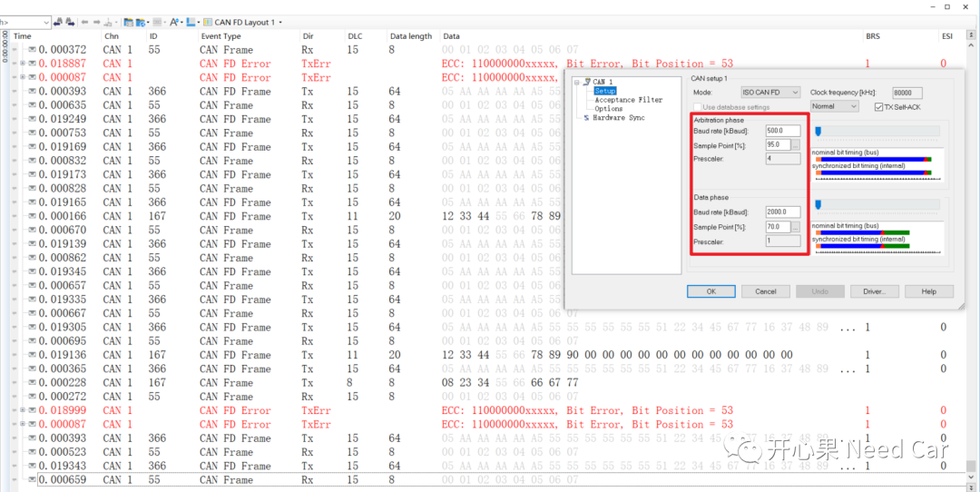Click envelope icon of row 0.000228
Screen dimensions: 980x492
pos(31,382)
